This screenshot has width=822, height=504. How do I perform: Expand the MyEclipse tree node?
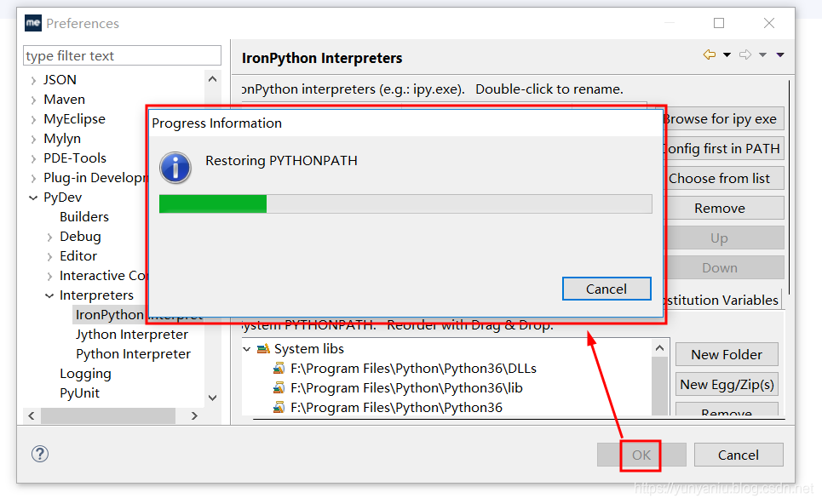pos(33,119)
